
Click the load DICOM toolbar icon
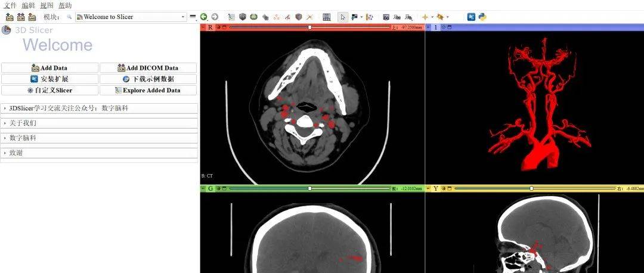coord(21,17)
